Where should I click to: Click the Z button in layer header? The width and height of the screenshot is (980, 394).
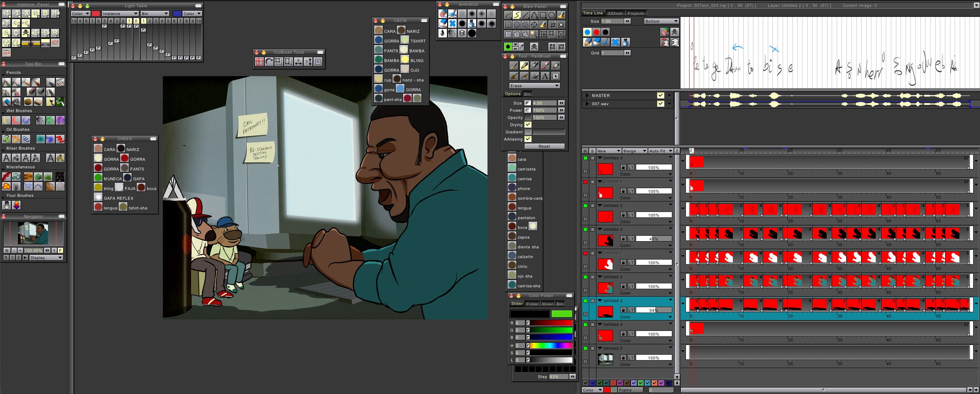pos(677,151)
